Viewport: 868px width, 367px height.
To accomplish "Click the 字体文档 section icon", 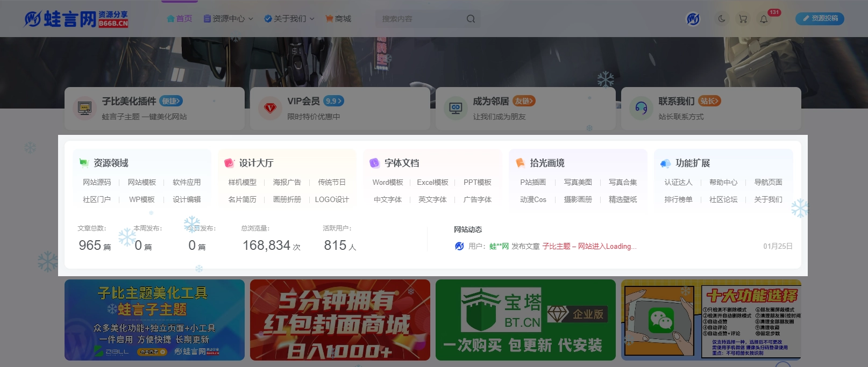I will tap(374, 163).
